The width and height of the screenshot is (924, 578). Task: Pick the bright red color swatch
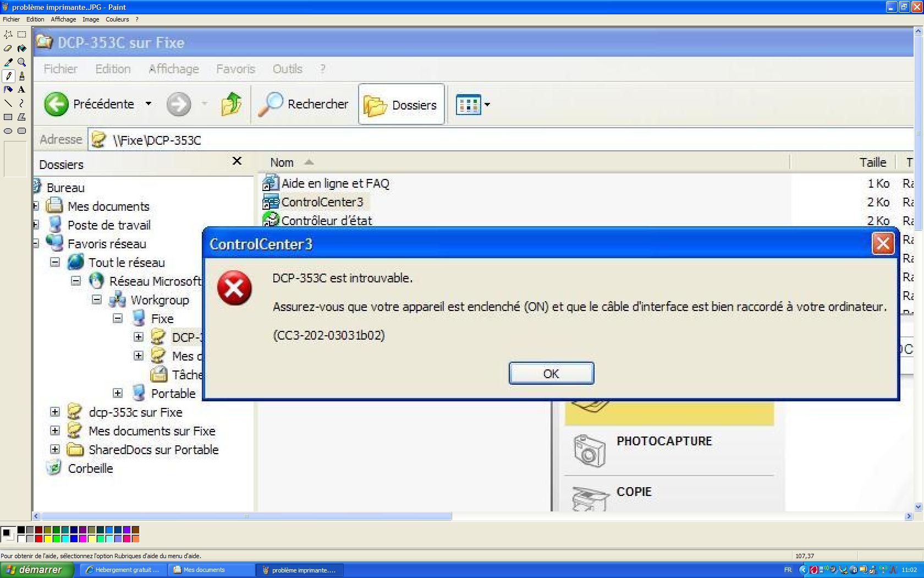pyautogui.click(x=38, y=538)
